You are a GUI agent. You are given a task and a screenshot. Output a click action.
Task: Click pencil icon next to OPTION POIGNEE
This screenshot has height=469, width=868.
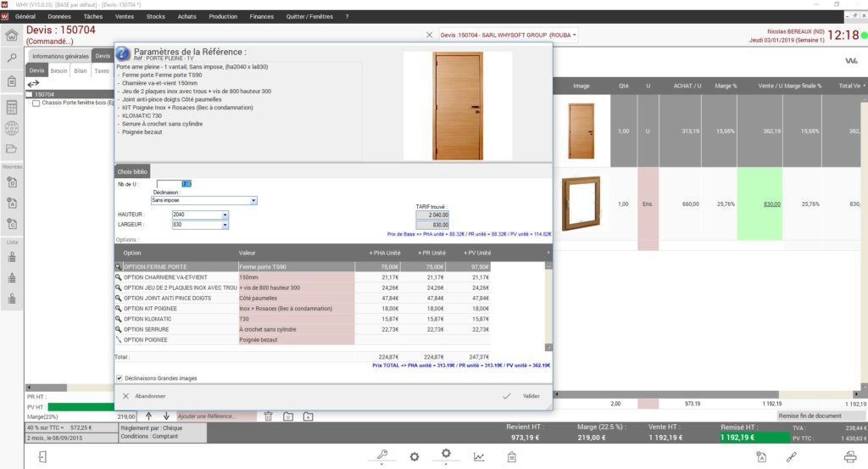coord(118,340)
